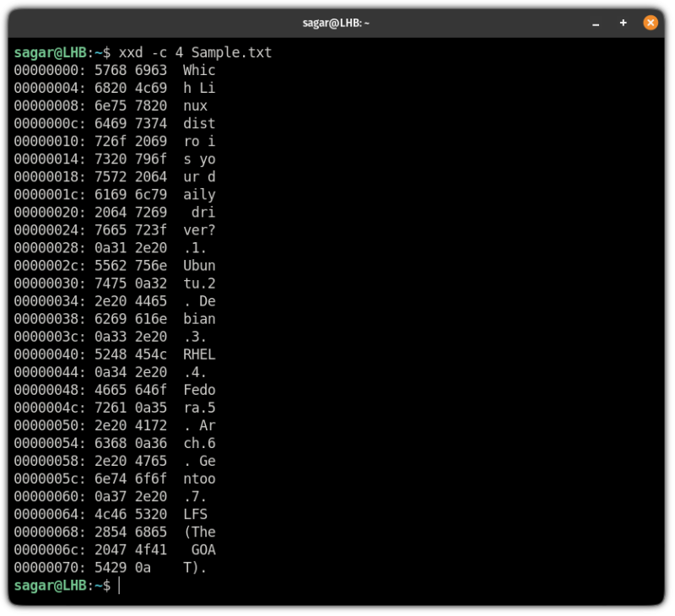The image size is (675, 616).
Task: Click the window title sagar@LHB: ~
Action: point(336,24)
